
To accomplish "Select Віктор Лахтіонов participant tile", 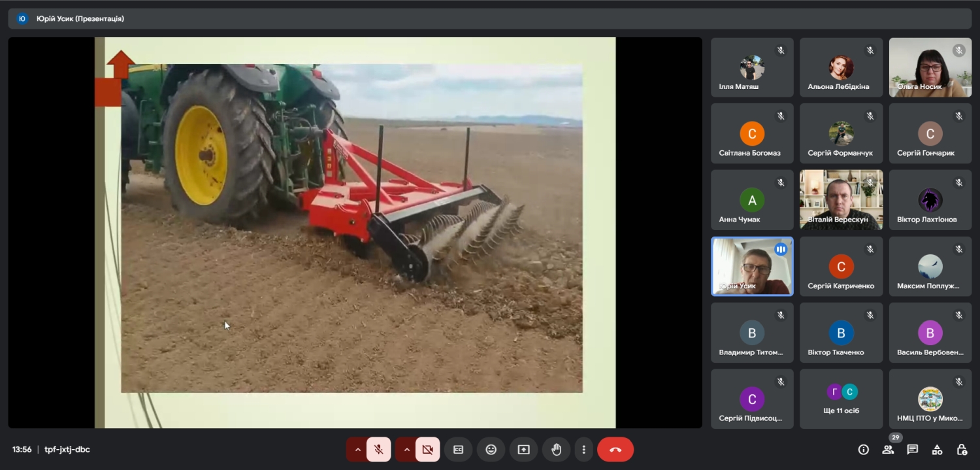I will pyautogui.click(x=930, y=200).
